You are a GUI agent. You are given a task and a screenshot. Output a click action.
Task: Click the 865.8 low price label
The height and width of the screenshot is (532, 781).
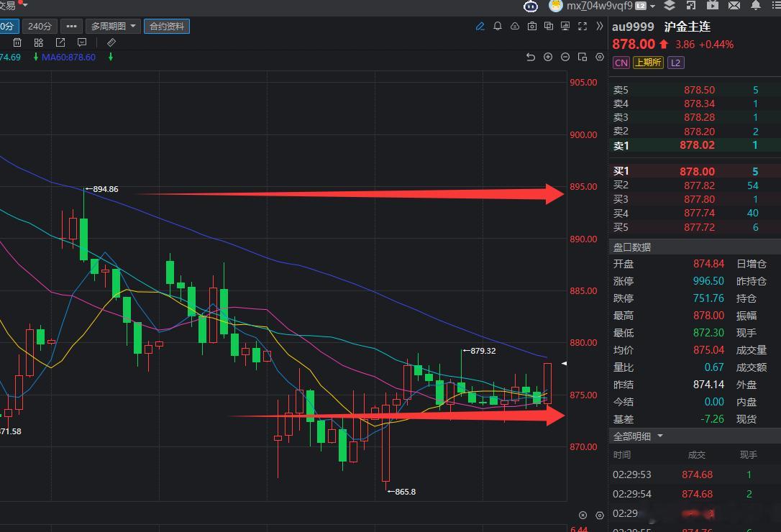(x=405, y=492)
